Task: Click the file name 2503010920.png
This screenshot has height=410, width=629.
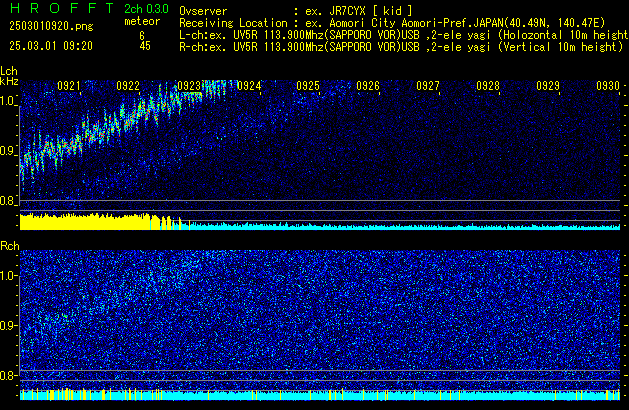Action: 51,26
